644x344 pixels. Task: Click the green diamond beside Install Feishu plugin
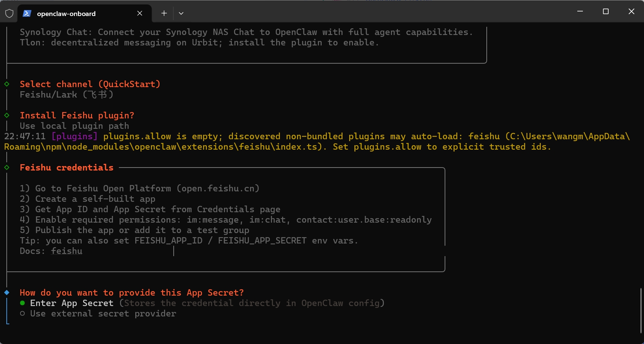(7, 115)
